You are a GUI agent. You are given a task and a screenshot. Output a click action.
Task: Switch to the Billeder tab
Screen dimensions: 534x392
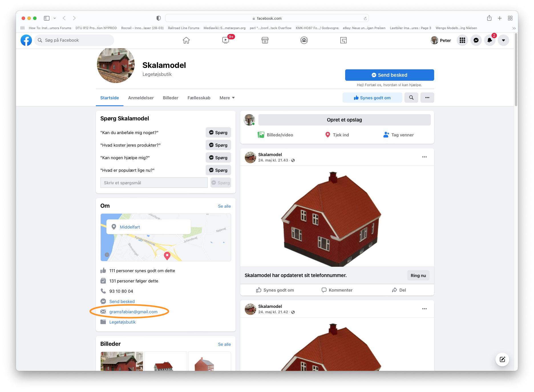171,98
